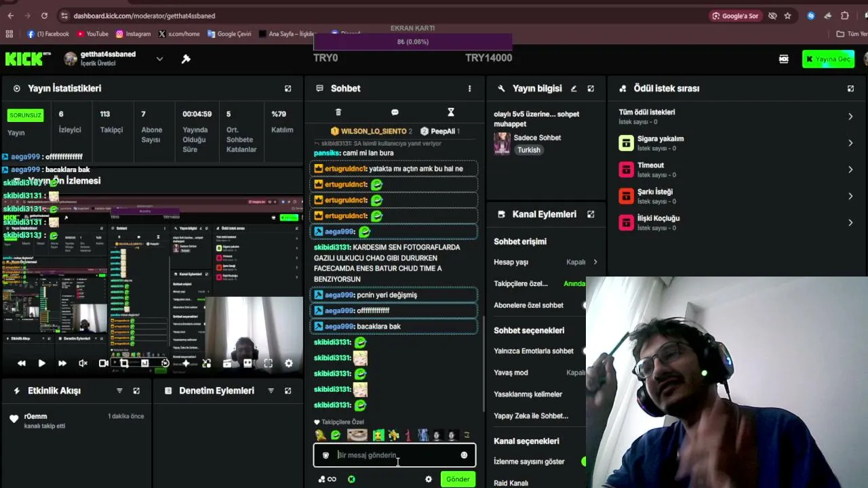This screenshot has width=868, height=488.
Task: Open Yasaklanmış kelimeler setting
Action: (528, 394)
